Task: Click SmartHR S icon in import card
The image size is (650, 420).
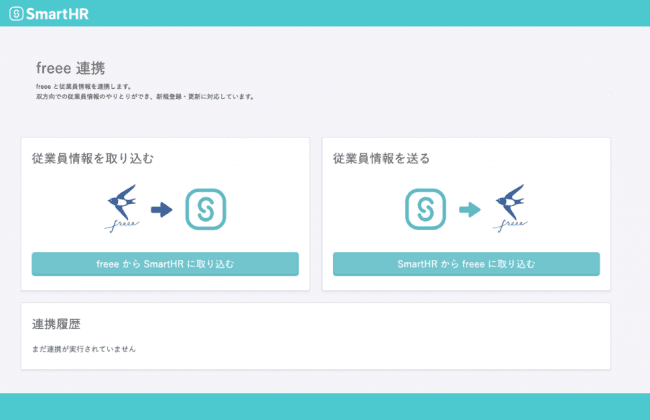Action: click(206, 209)
